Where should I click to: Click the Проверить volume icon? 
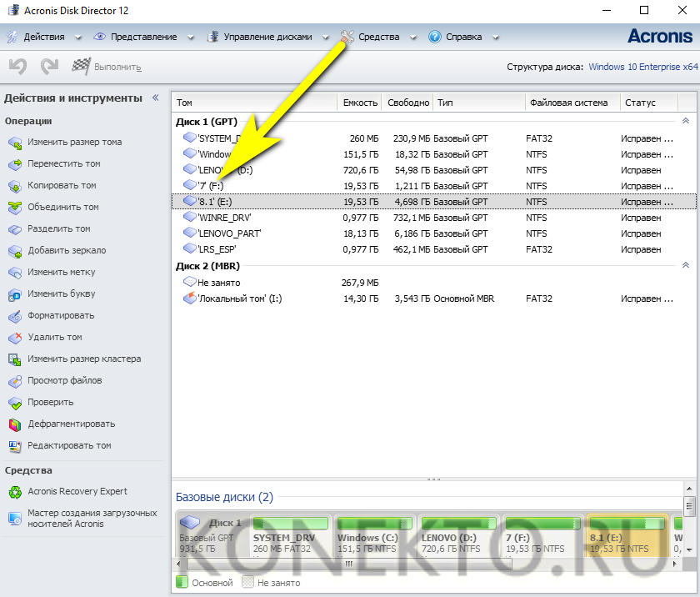[15, 403]
